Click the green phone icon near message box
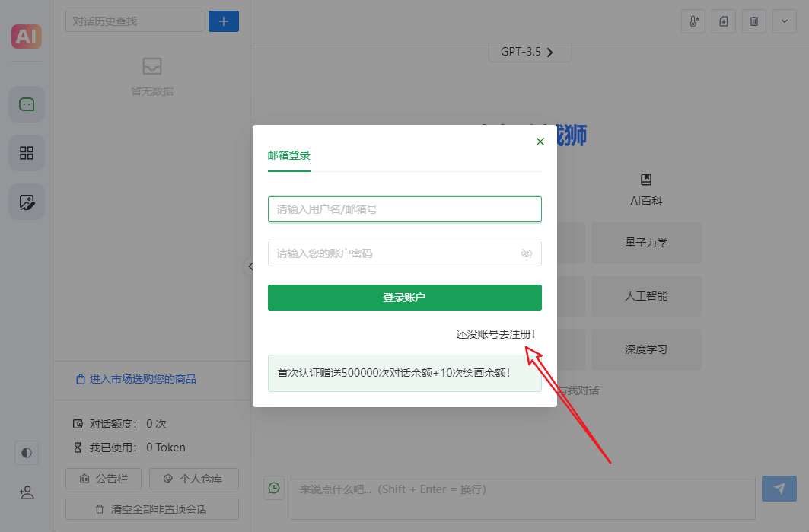Viewport: 809px width, 532px height. tap(274, 488)
